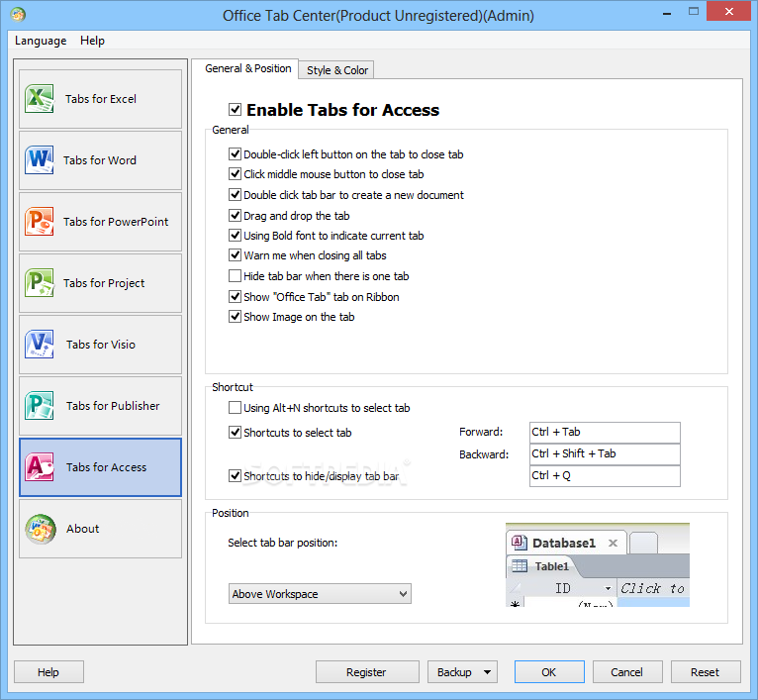758x700 pixels.
Task: Toggle Shortcuts to select tab checkbox
Action: click(235, 432)
